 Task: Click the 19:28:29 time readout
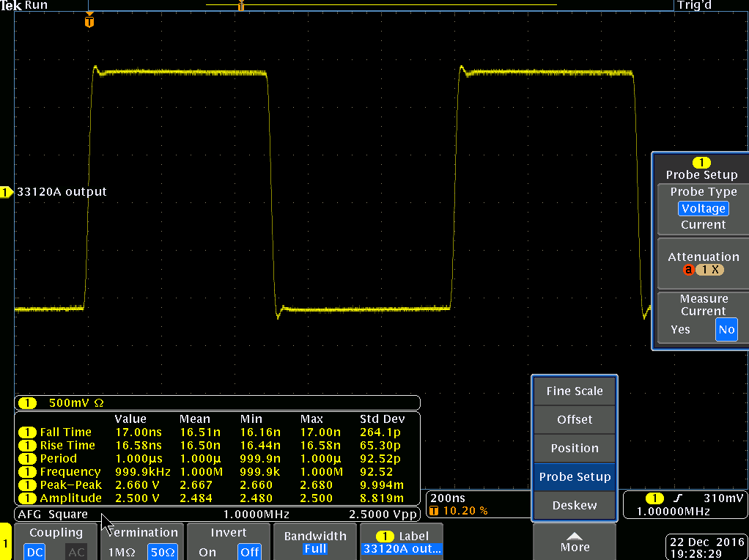[x=695, y=554]
